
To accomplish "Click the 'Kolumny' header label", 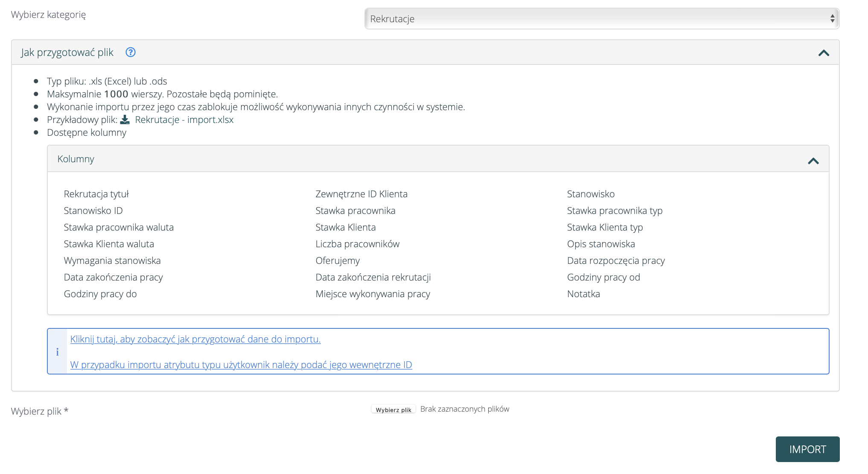I will click(76, 159).
